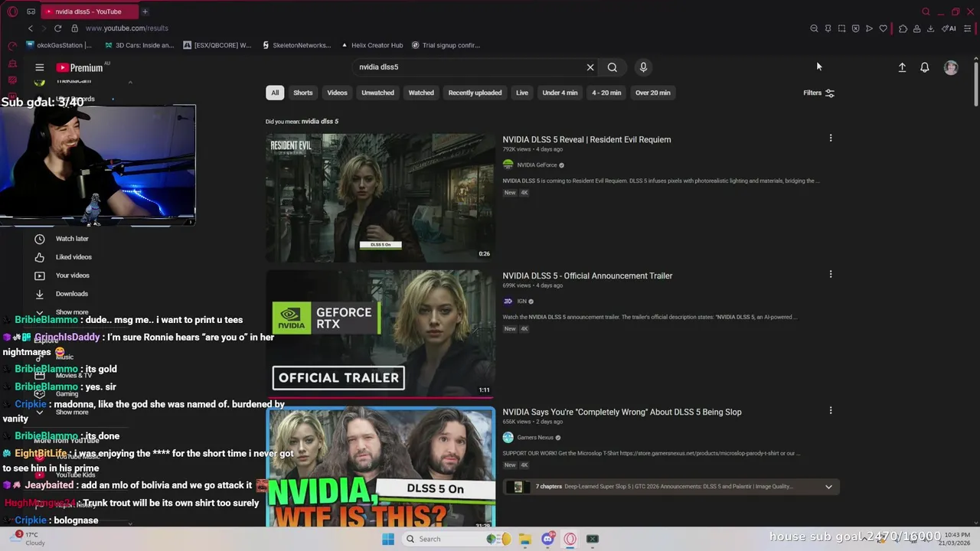Open Trial signup confirmation bookmark

click(446, 45)
